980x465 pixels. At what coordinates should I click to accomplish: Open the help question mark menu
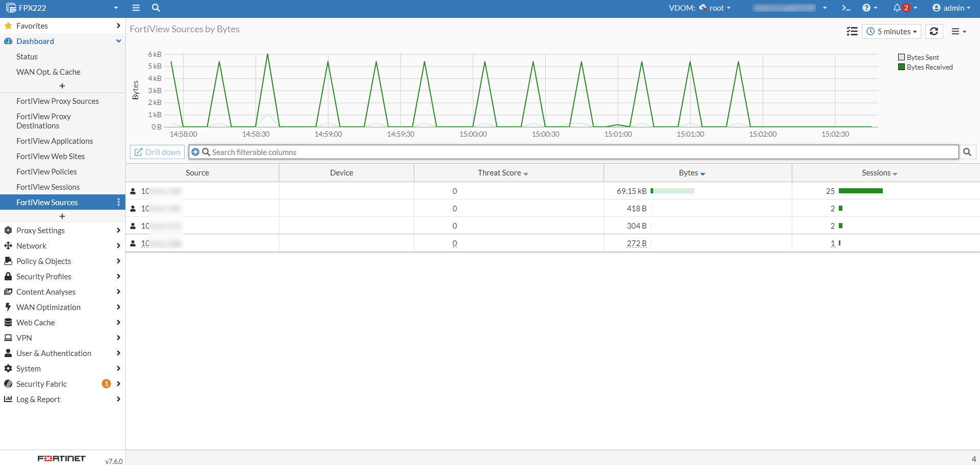pos(866,8)
